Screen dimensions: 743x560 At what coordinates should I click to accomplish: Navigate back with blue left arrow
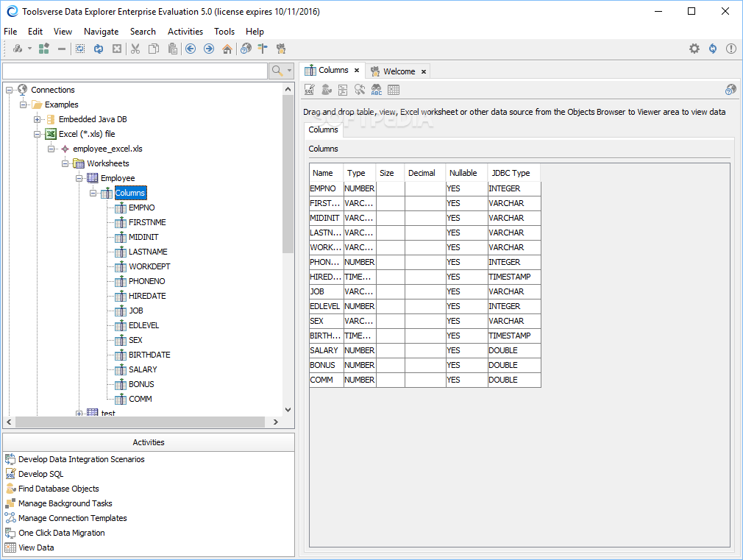click(x=191, y=49)
